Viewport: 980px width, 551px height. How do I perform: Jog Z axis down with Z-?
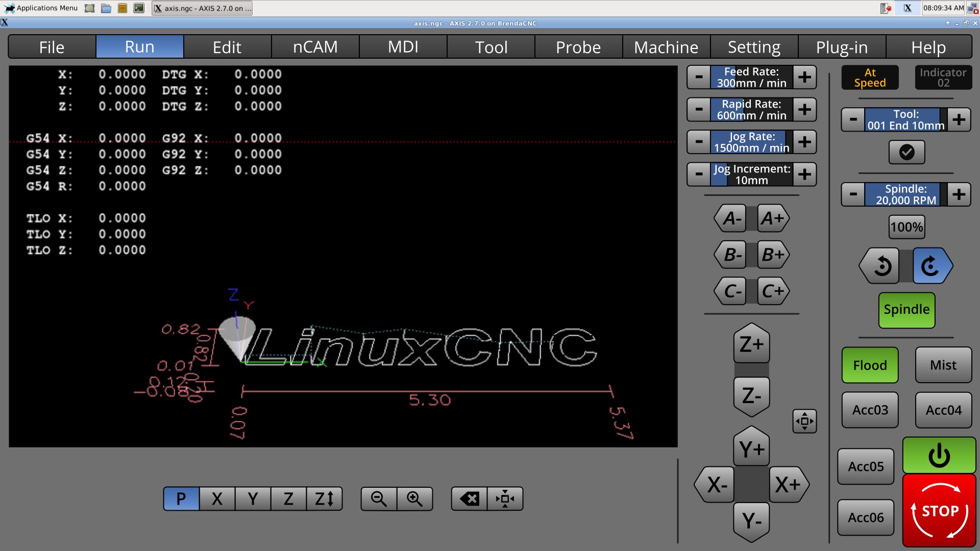[x=751, y=396]
